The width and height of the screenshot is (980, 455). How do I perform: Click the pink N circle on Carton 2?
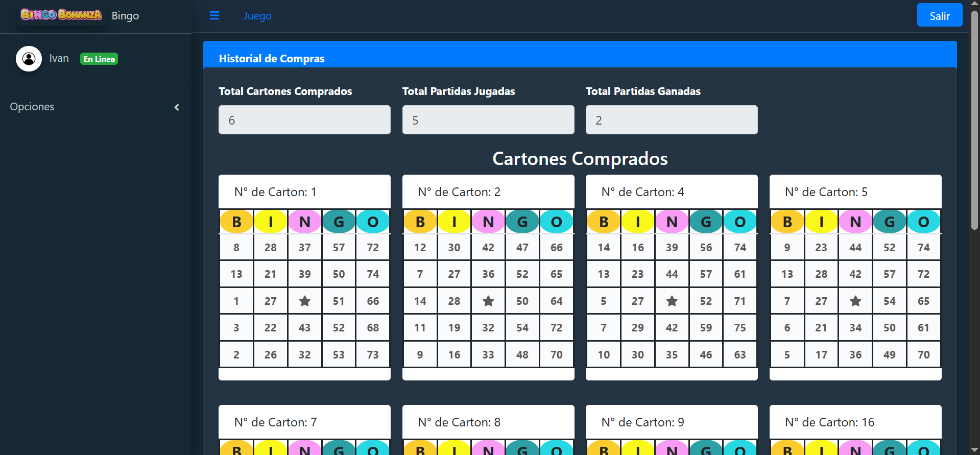pyautogui.click(x=488, y=222)
